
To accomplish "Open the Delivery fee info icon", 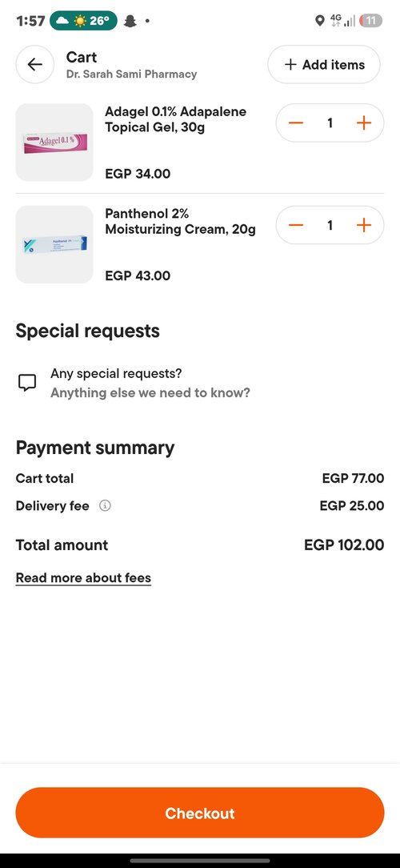I will tap(105, 506).
